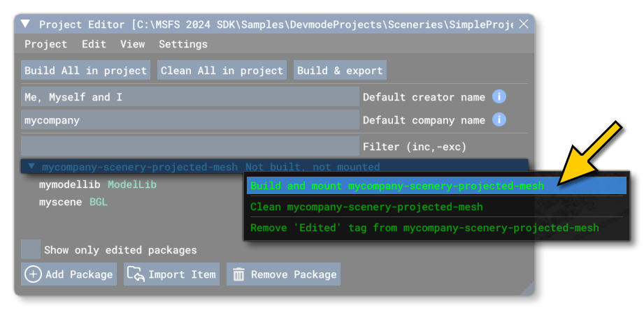Click the Project Editor title bar path text
The width and height of the screenshot is (644, 310).
(323, 24)
